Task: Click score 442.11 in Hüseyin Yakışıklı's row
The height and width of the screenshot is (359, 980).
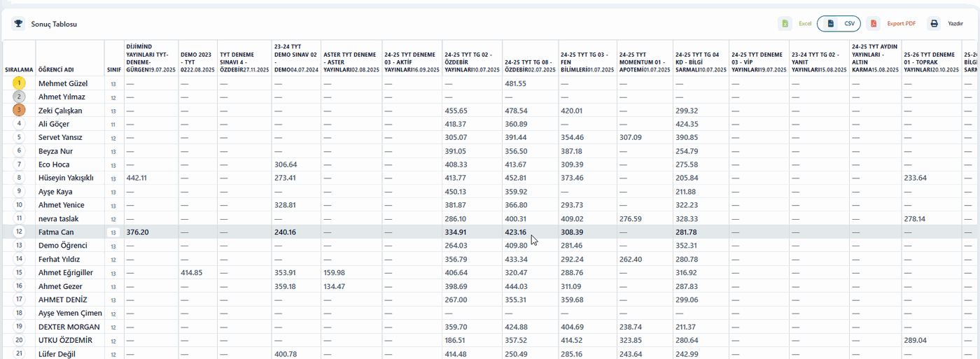Action: (137, 178)
